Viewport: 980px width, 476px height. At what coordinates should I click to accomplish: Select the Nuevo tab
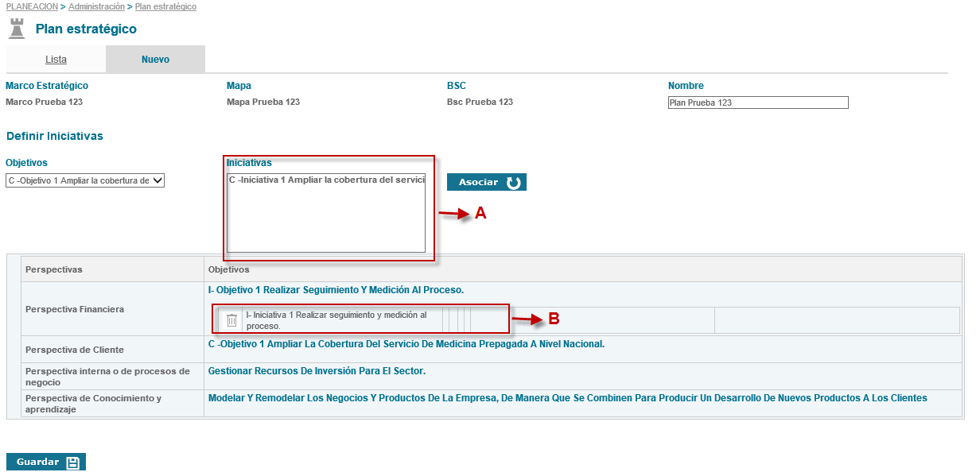click(155, 60)
